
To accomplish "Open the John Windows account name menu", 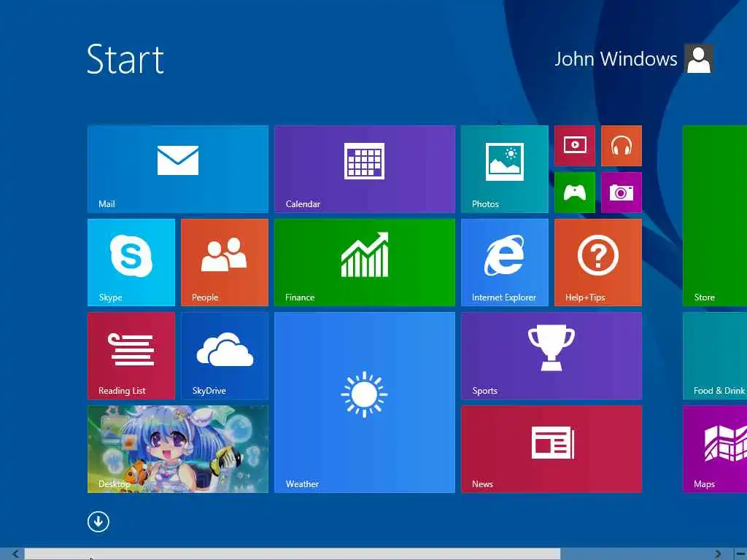I will coord(616,59).
